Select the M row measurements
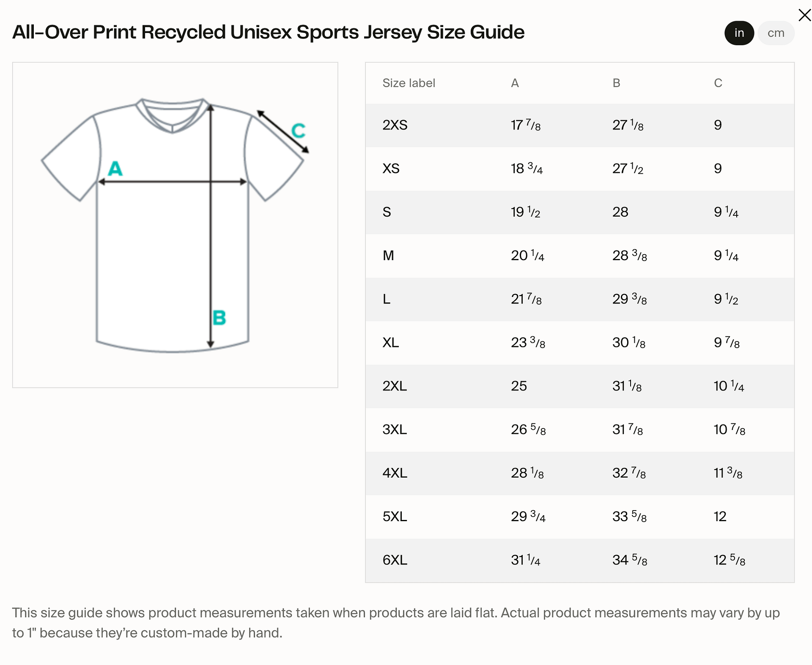 [388, 256]
